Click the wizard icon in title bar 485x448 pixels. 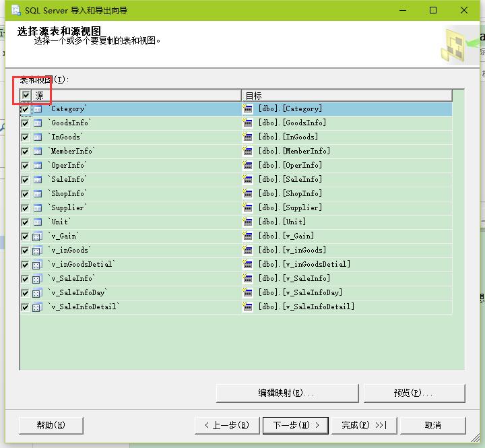pos(16,10)
